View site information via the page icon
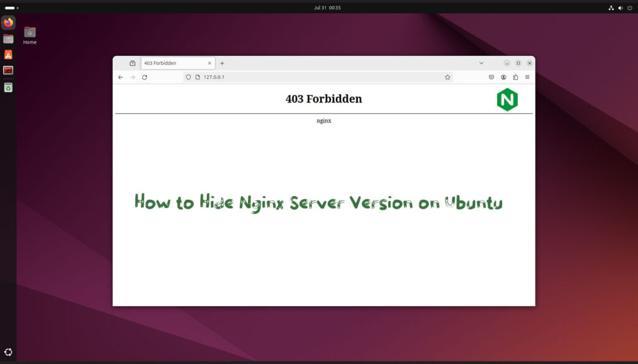Image resolution: width=638 pixels, height=364 pixels. point(196,77)
